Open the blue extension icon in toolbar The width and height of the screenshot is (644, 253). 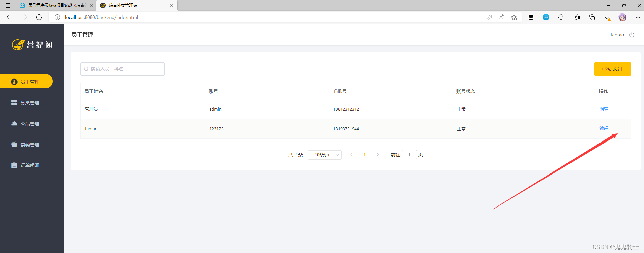(x=546, y=17)
